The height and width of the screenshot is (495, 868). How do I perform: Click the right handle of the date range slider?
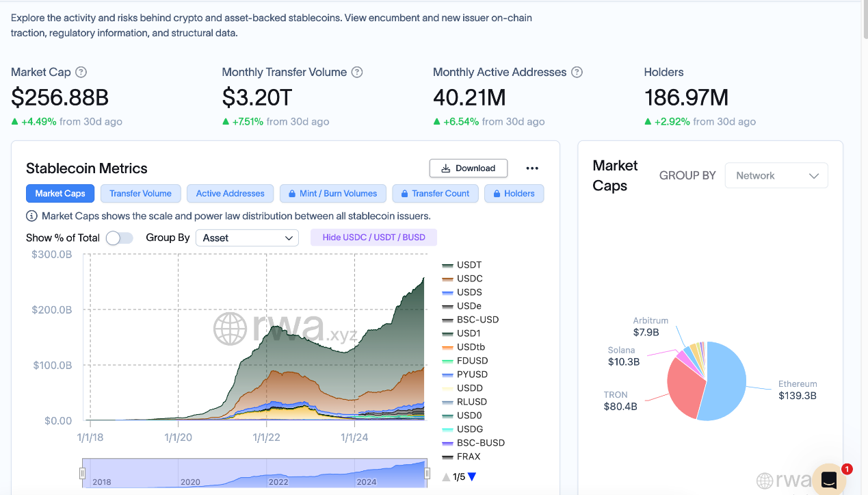click(x=427, y=473)
